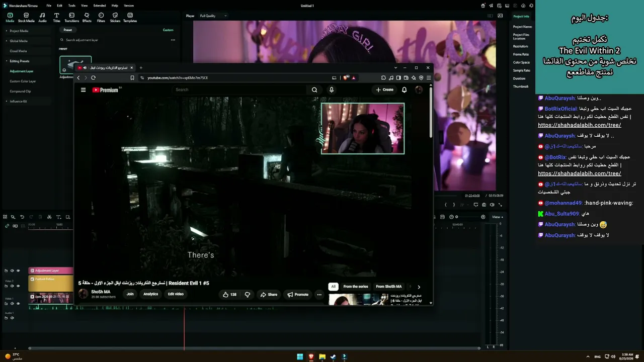Click the Edit video button
Image resolution: width=644 pixels, height=362 pixels.
coord(176,294)
